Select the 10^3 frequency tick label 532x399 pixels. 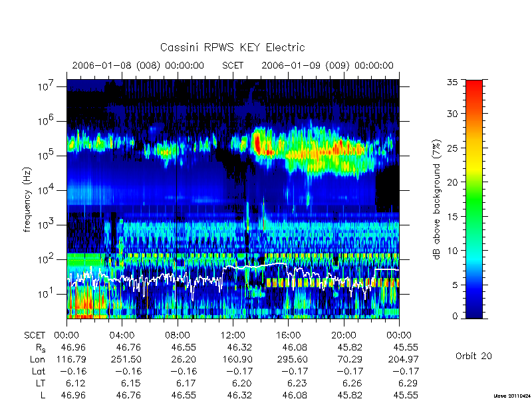click(x=47, y=224)
